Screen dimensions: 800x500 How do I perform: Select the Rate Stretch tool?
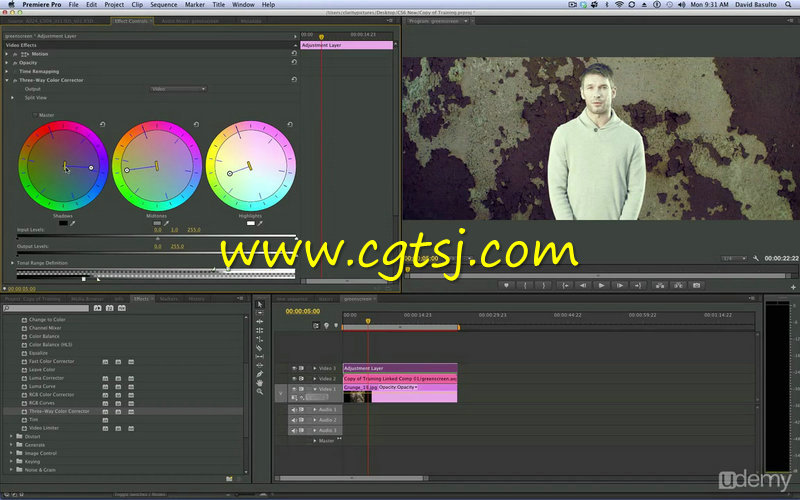(x=260, y=339)
